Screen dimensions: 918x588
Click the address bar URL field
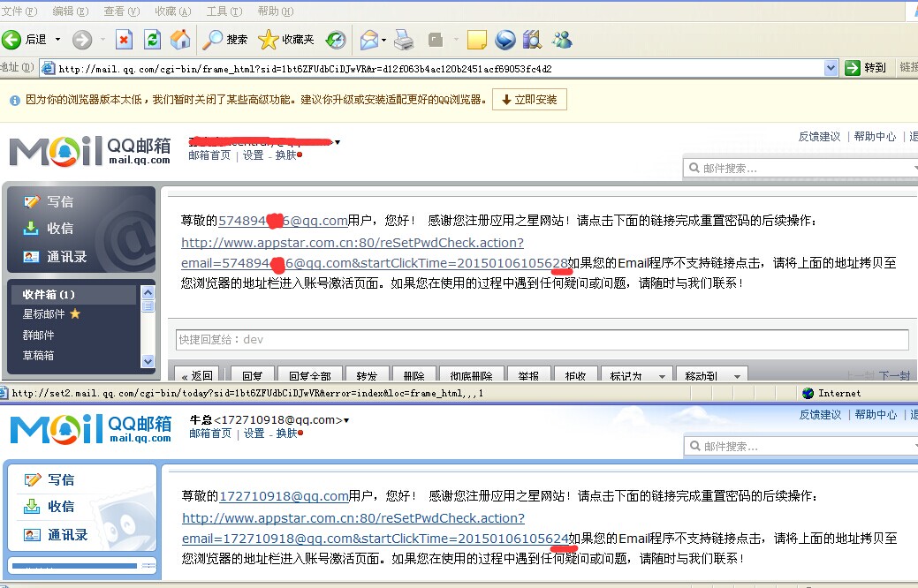(439, 69)
